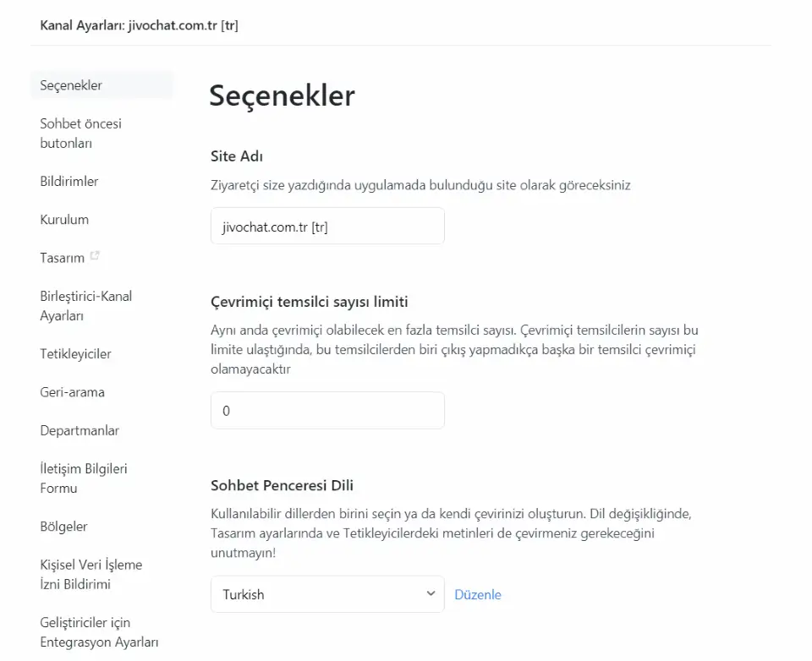Open Geliştiriciler için Entegrasyon Ayarları

(99, 632)
